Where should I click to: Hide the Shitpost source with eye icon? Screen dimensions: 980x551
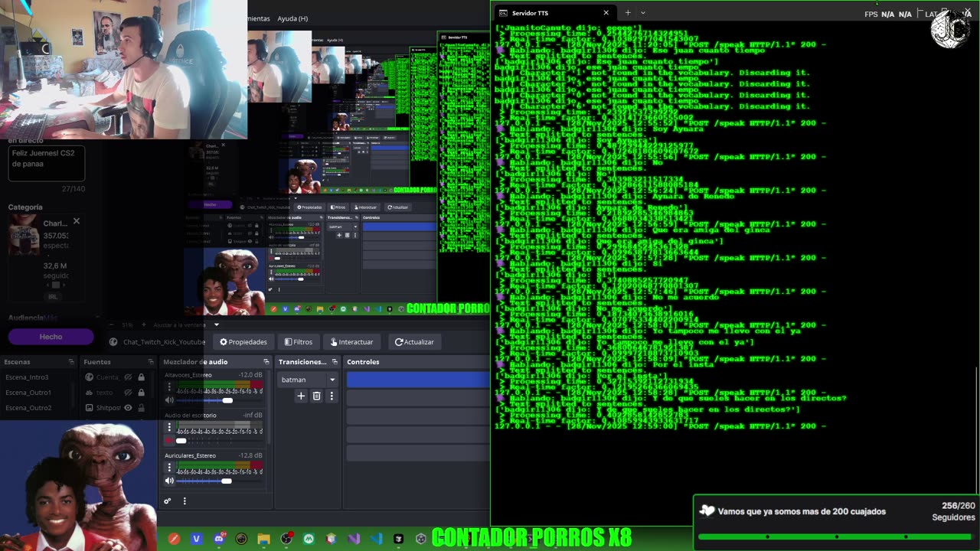129,408
